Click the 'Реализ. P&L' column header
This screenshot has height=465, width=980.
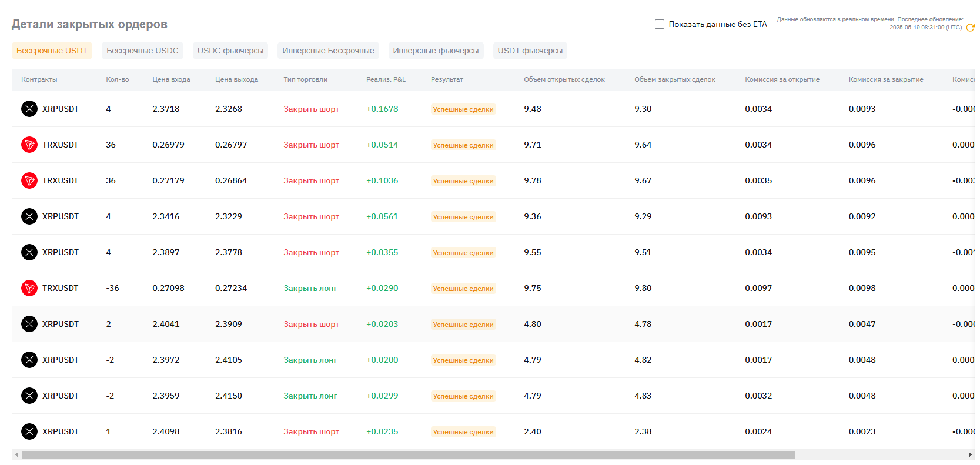click(x=386, y=79)
